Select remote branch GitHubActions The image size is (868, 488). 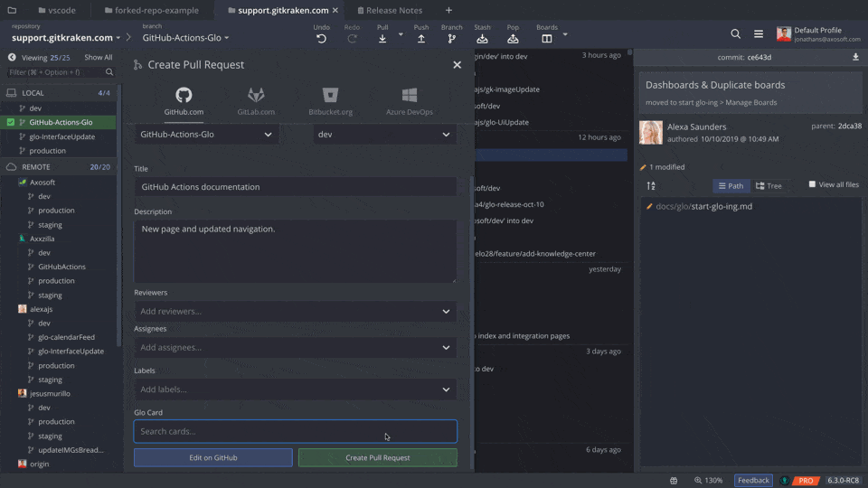coord(61,267)
